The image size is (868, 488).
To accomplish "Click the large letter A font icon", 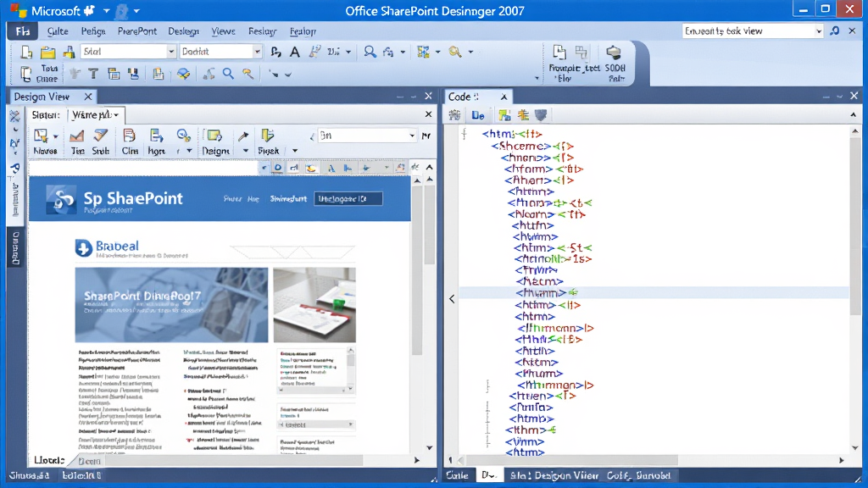I will (295, 52).
